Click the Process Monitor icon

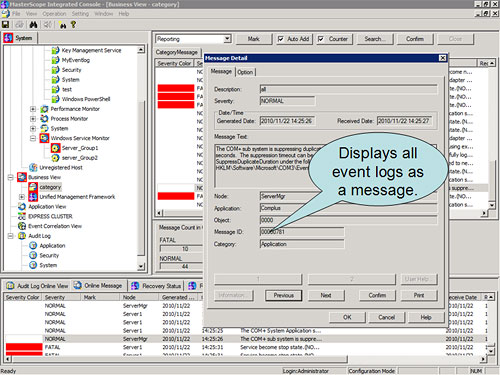(44, 119)
